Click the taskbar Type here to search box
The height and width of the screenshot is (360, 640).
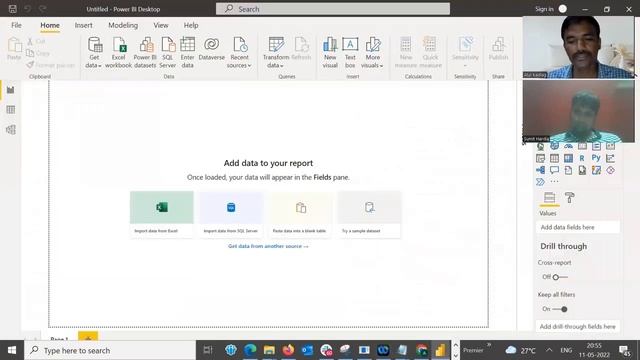[110, 350]
